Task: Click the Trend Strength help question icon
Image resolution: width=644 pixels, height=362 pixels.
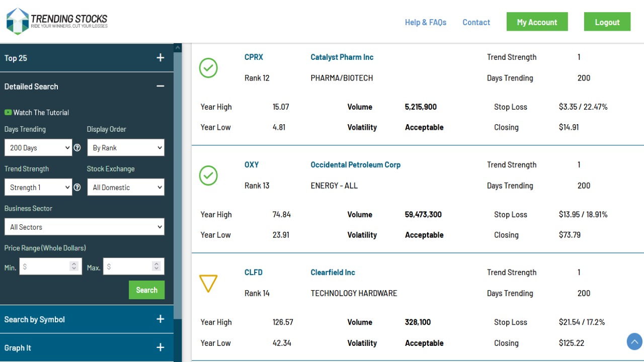Action: (77, 188)
